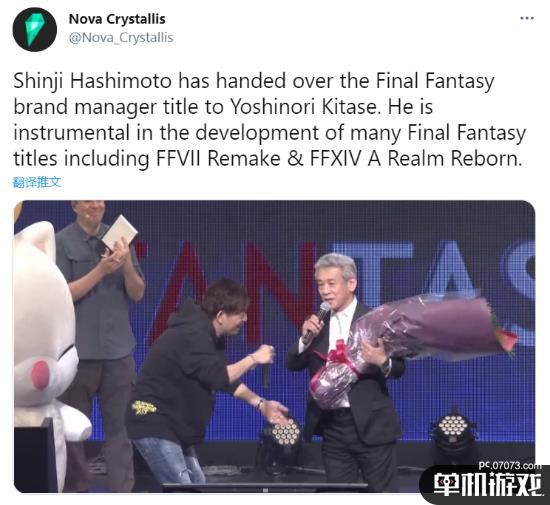Click the gray-haired man holding microphone
Viewport: 550px width, 505px height.
(347, 372)
